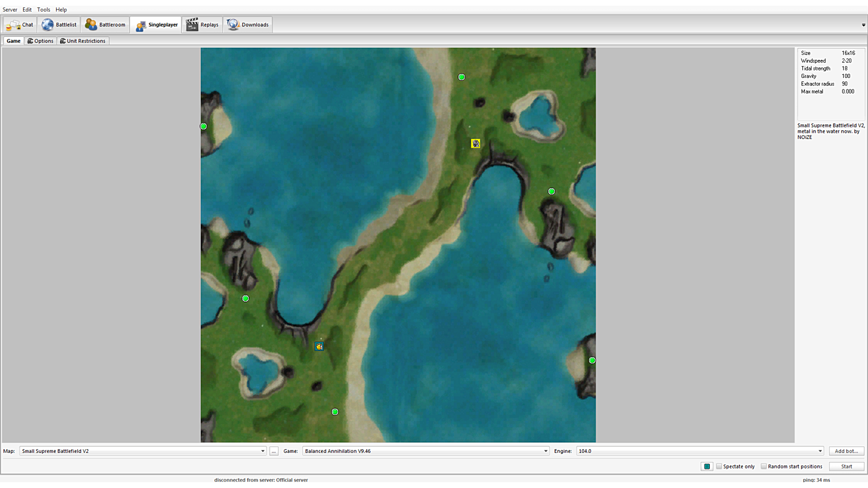Select the top green start position dot
Viewport: 868px width, 488px height.
coord(461,77)
